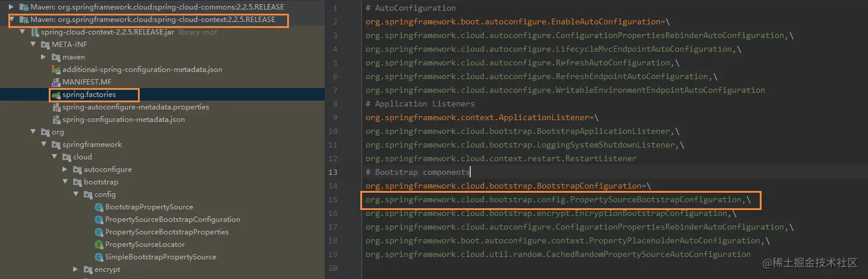The width and height of the screenshot is (868, 279).
Task: Click the spring-cloud-context jar archive icon
Action: pos(35,32)
